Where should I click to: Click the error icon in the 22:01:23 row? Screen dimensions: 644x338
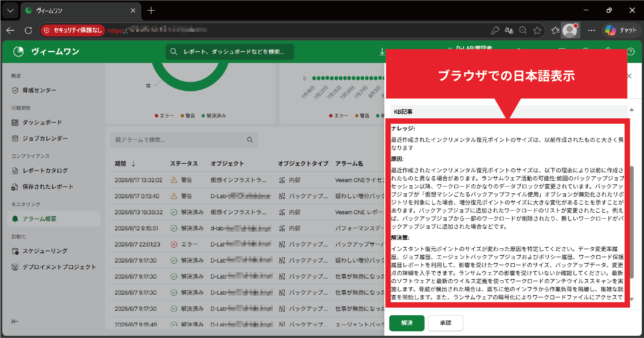[x=174, y=244]
